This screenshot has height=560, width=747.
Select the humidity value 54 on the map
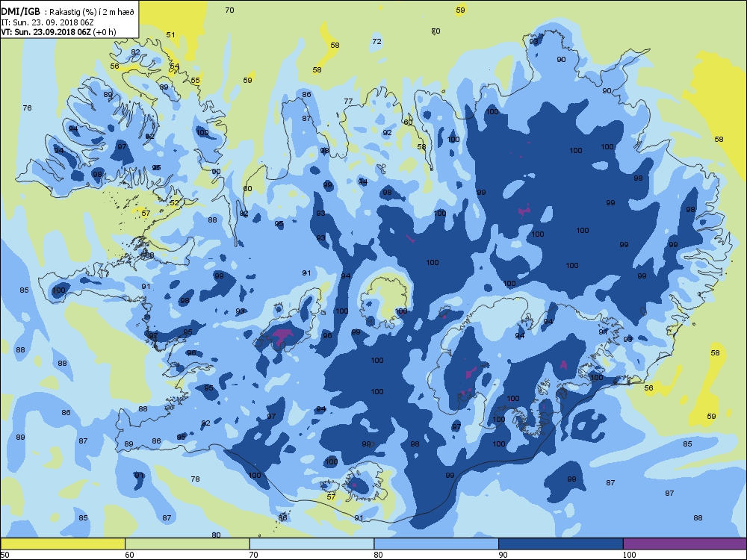[175, 66]
